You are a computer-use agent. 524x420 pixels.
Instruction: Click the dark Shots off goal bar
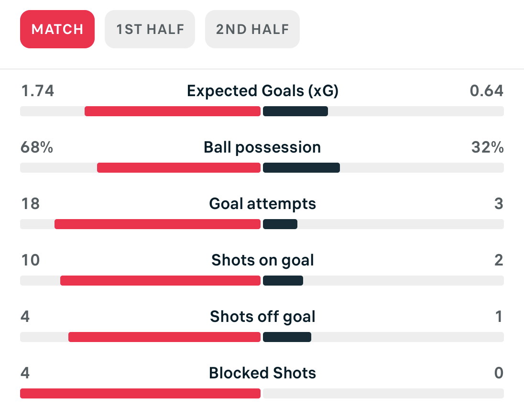287,337
